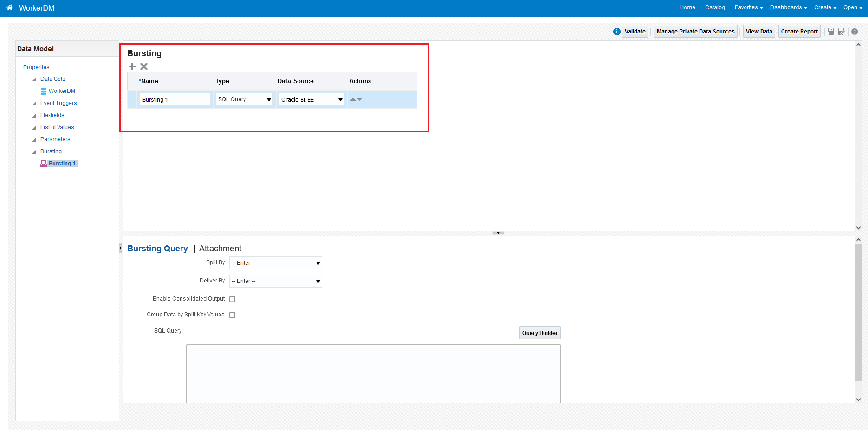Screen dimensions: 868x433
Task: Open the Catalog menu
Action: 714,7
